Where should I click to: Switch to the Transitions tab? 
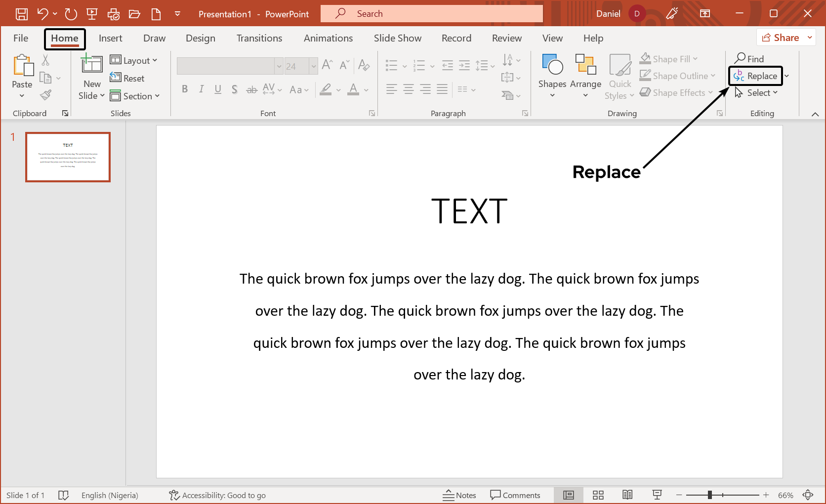click(259, 38)
